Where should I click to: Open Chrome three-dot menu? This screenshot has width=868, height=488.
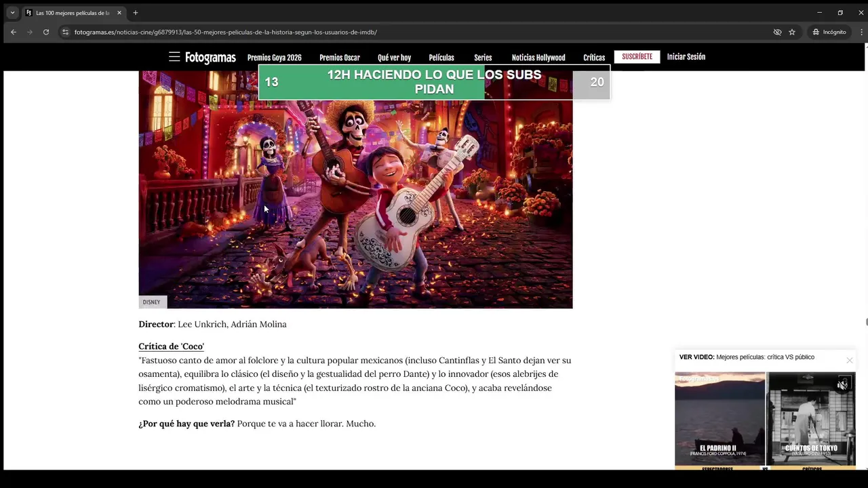pyautogui.click(x=862, y=32)
